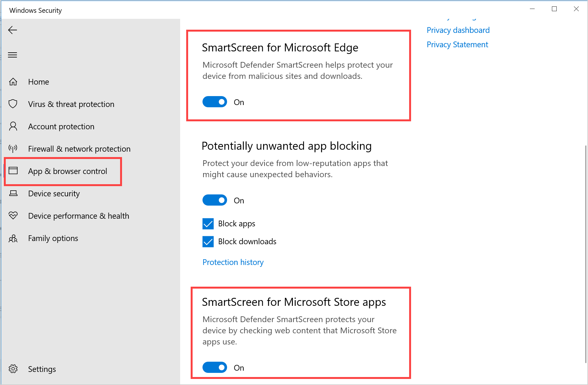Open Virus & threat protection shield icon
This screenshot has width=588, height=385.
13,104
